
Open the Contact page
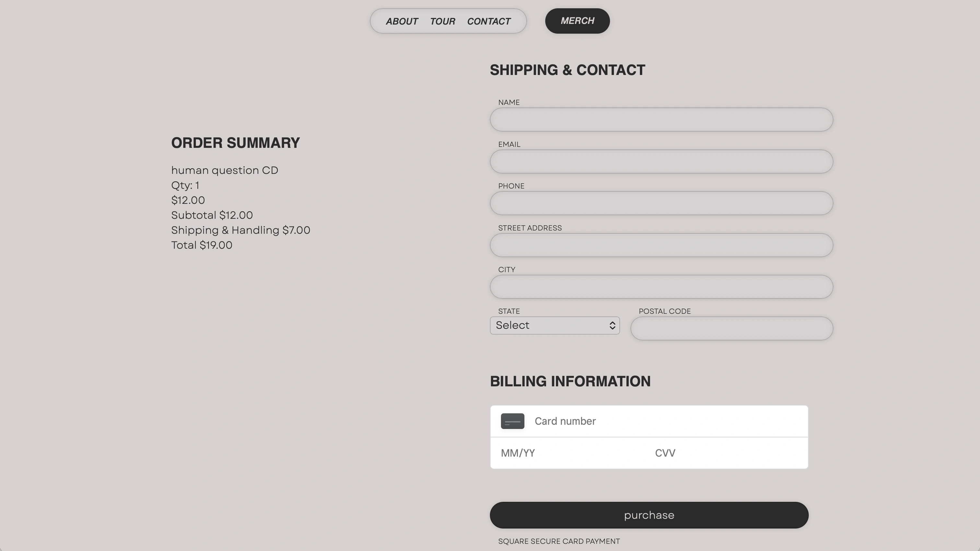pyautogui.click(x=489, y=21)
